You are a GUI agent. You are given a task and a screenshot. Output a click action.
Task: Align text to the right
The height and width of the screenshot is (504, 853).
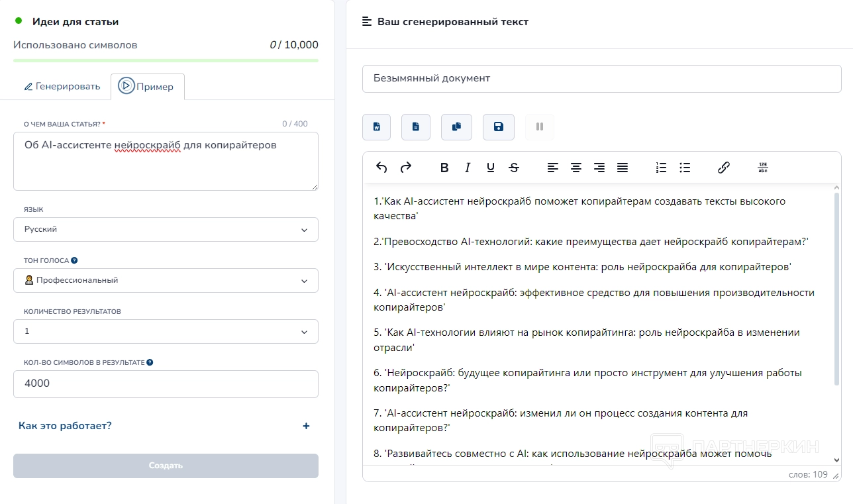pyautogui.click(x=599, y=168)
